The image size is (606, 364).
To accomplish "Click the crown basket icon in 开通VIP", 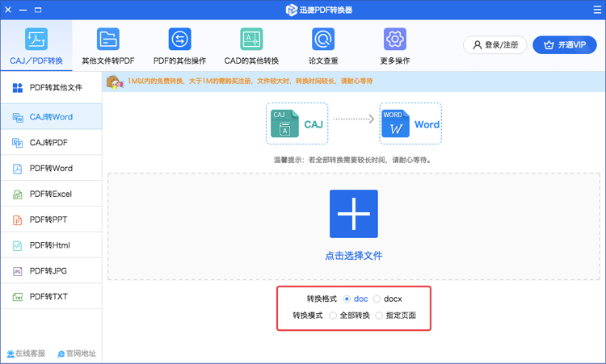I will [549, 45].
